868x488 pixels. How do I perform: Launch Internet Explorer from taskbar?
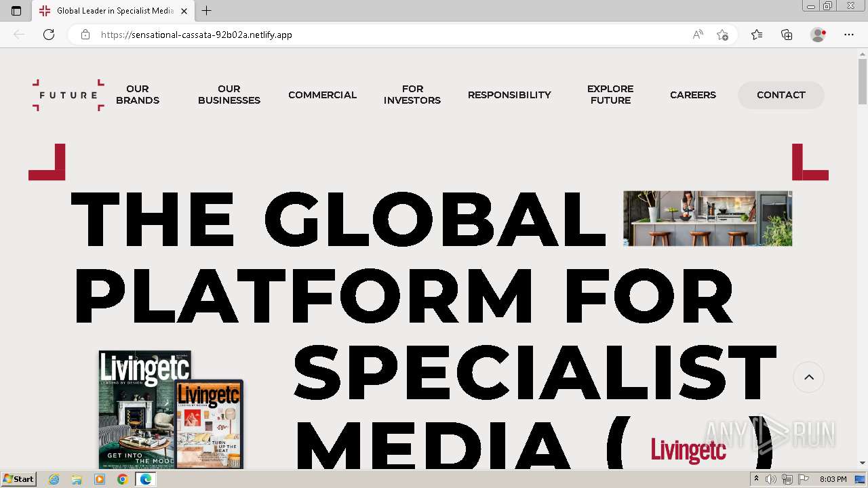pyautogui.click(x=54, y=479)
